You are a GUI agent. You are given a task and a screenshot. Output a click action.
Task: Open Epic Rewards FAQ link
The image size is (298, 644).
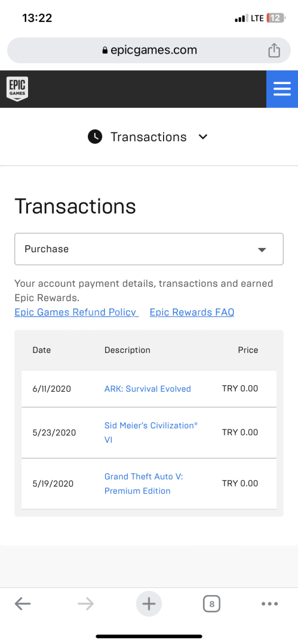coord(192,312)
